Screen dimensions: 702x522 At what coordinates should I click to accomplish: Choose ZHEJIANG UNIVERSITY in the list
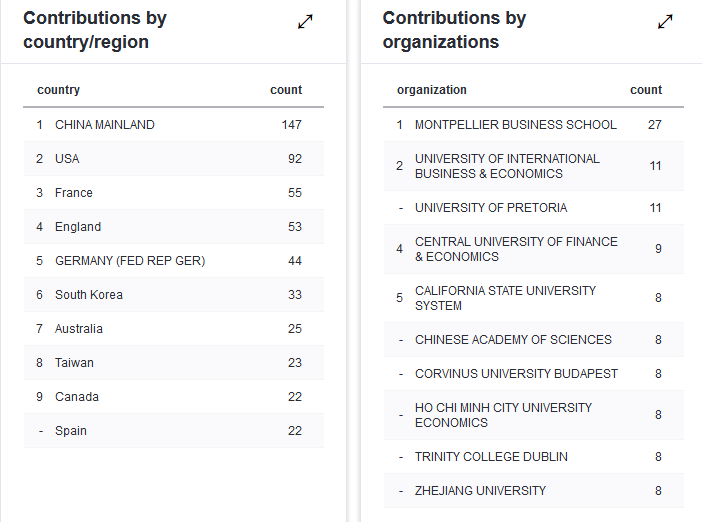tap(480, 491)
